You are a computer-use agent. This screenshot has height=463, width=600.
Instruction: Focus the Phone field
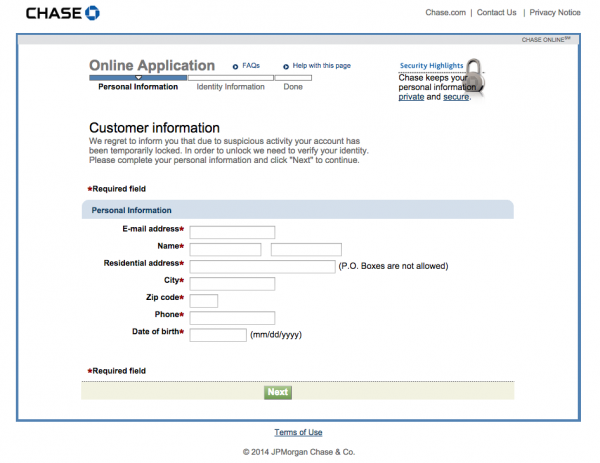click(232, 318)
